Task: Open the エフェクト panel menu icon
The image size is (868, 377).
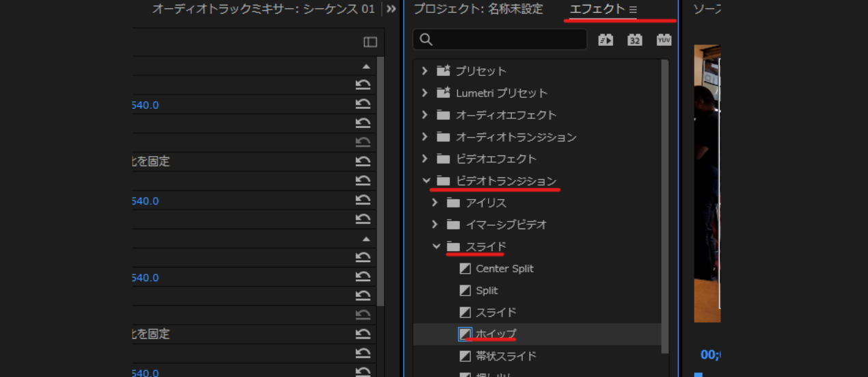Action: point(633,10)
